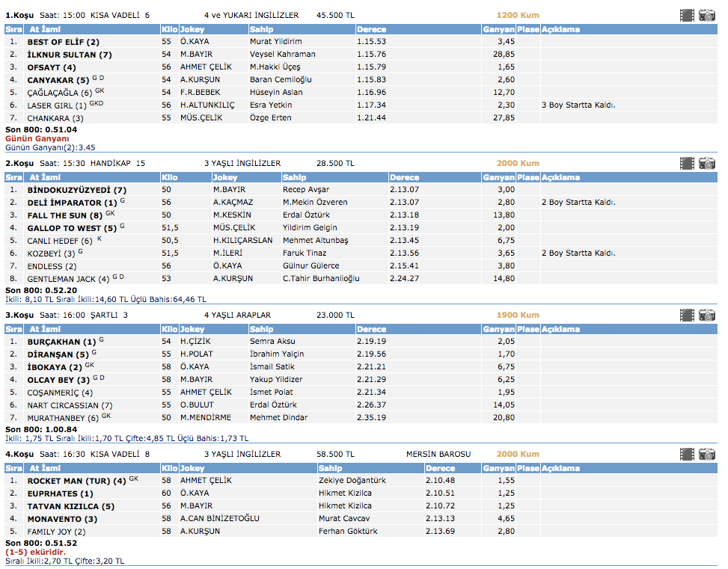Open race 3 photo camera icon
Screen dimensions: 728x569
707,315
